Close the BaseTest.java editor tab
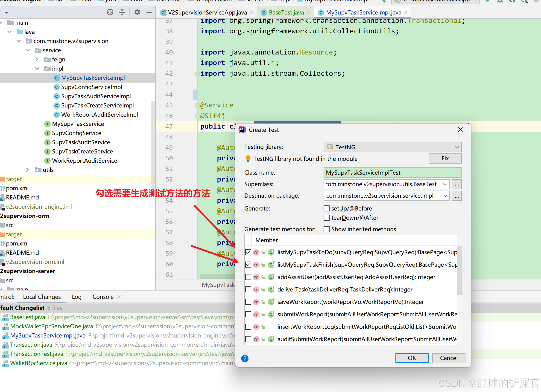Screen dimensions: 541x392 309,12
